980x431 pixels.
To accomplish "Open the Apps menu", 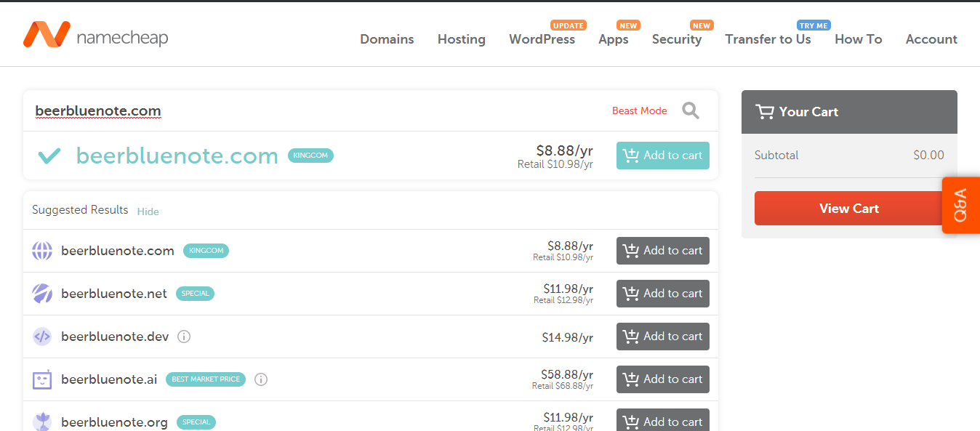I will click(614, 39).
